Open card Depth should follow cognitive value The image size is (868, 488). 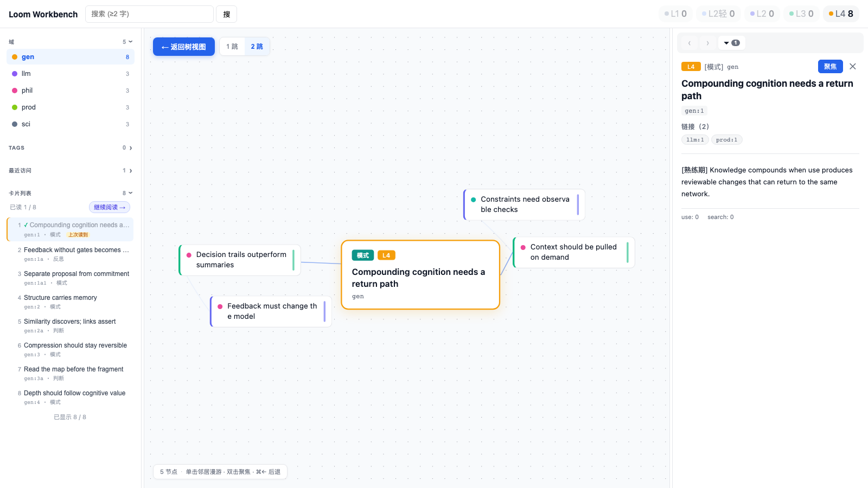point(71,397)
